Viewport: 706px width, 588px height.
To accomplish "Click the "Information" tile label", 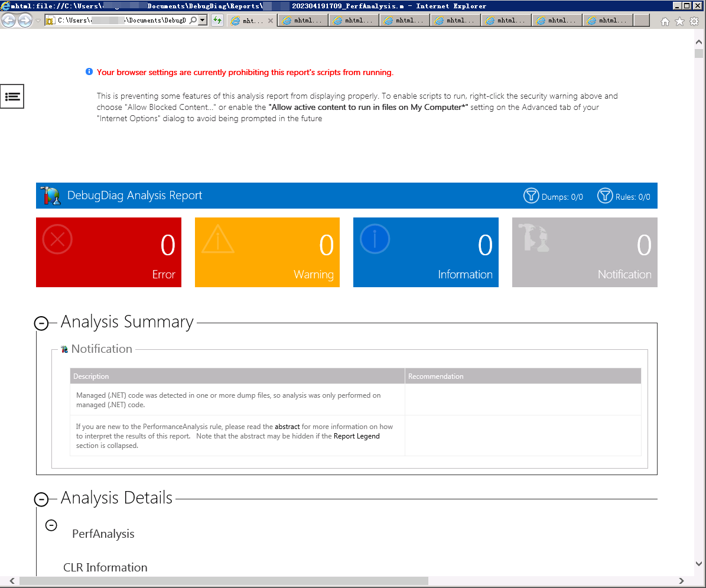I will point(465,275).
